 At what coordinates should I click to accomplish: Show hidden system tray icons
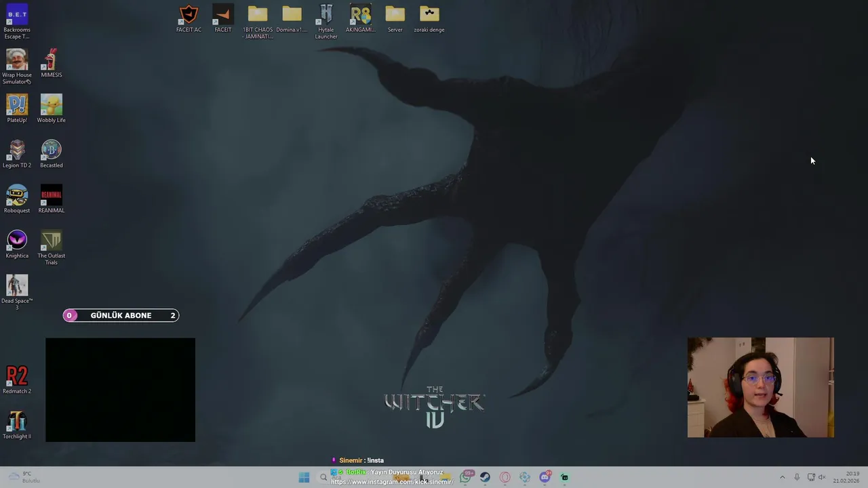click(782, 477)
